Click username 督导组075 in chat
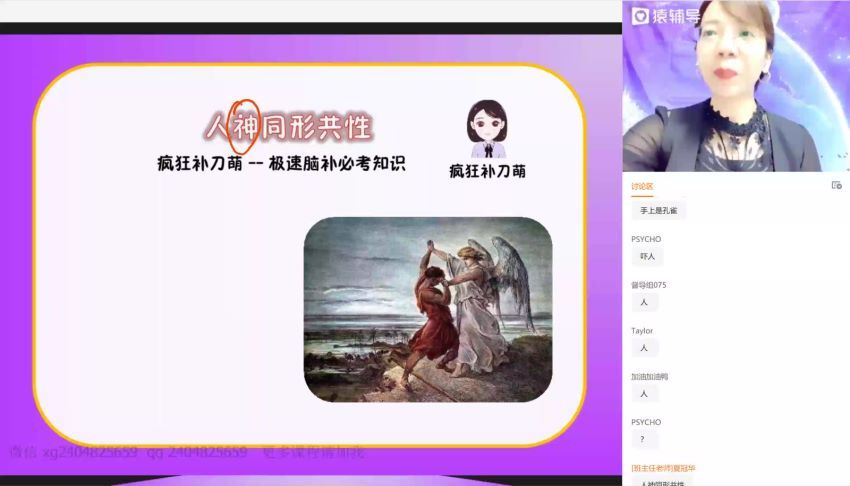850x486 pixels. 649,285
